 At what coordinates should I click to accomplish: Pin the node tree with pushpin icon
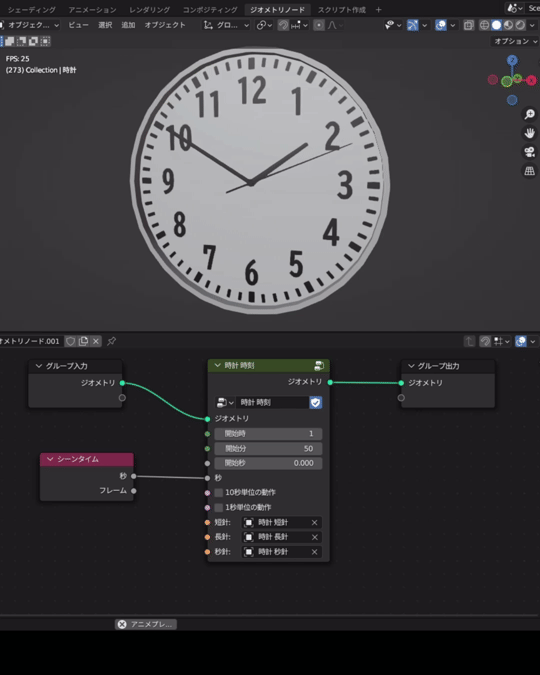112,341
